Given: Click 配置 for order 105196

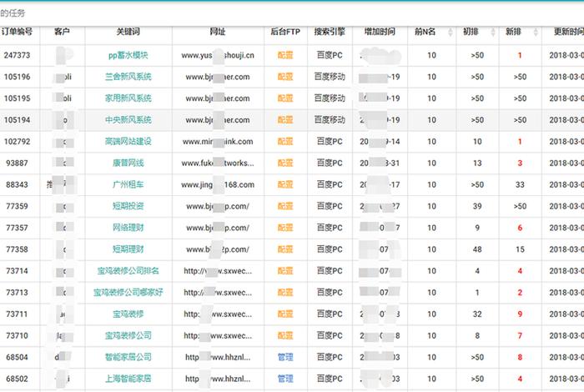Looking at the screenshot, I should (x=285, y=77).
